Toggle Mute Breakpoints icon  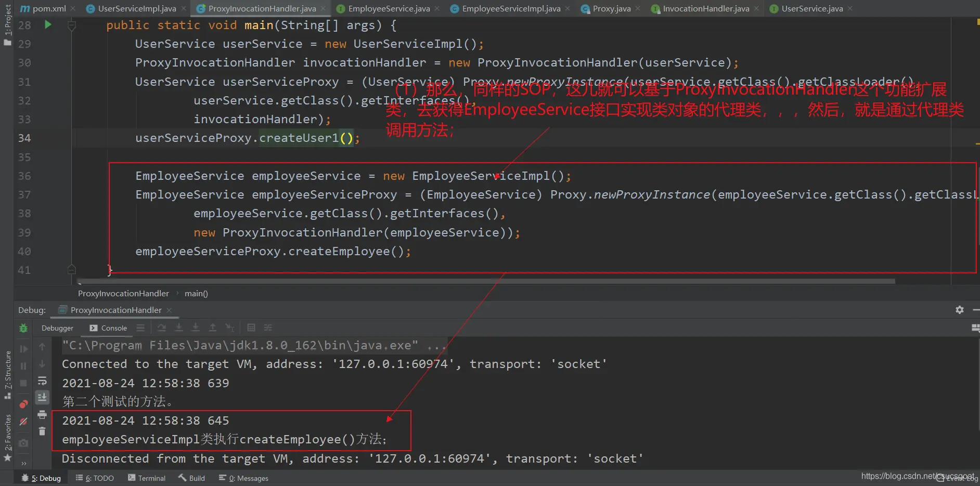(x=23, y=422)
